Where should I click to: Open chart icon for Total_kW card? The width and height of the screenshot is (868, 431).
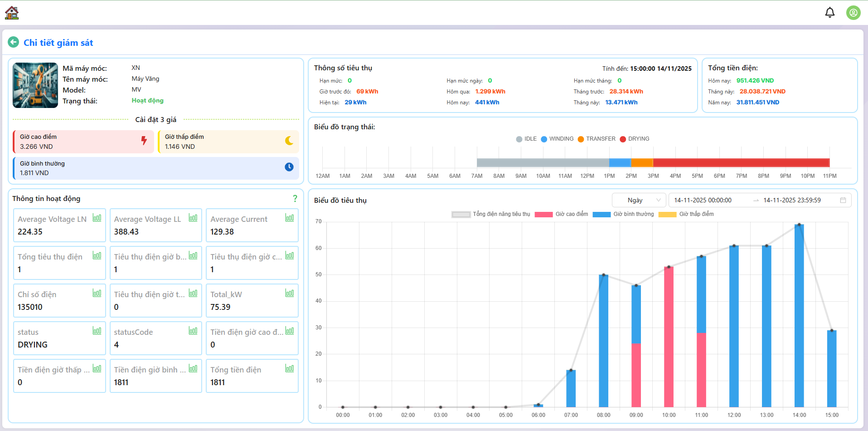(x=290, y=294)
